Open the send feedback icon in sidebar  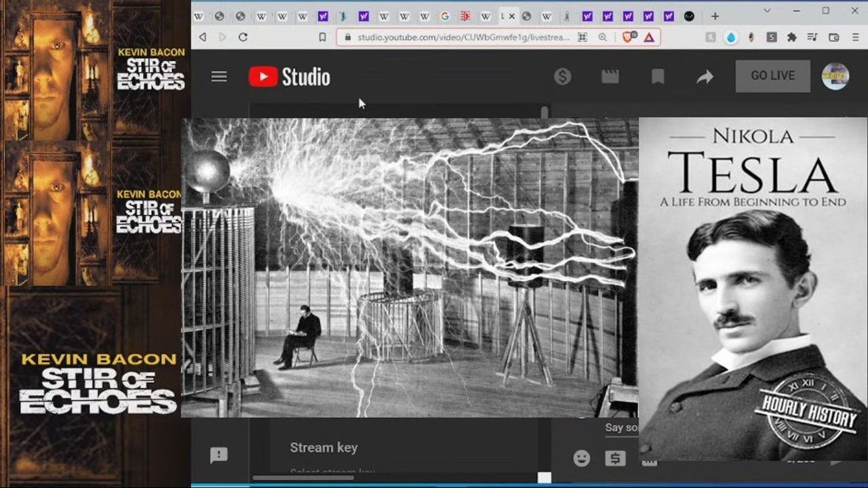tap(219, 455)
